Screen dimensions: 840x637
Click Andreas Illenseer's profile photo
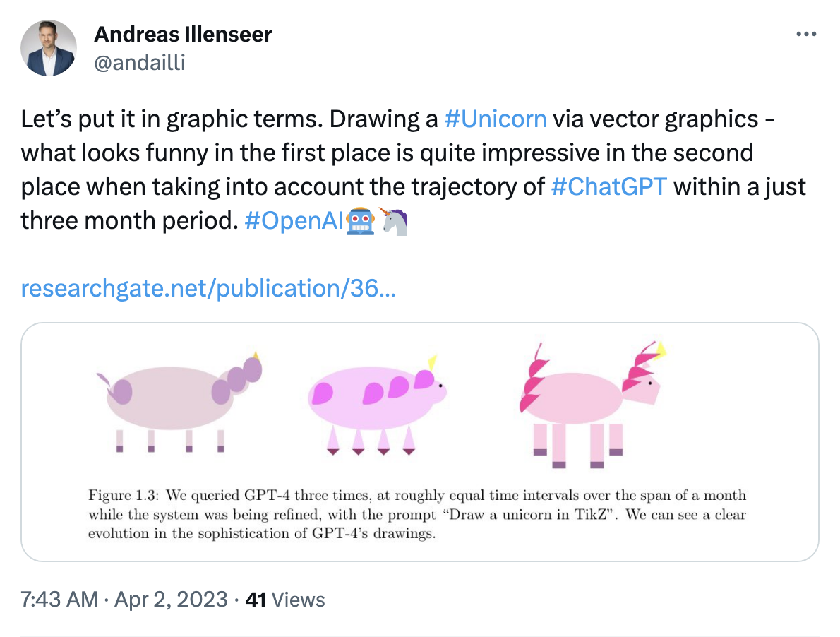pos(49,48)
